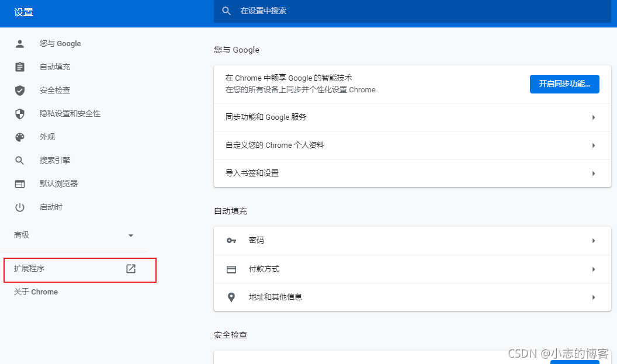Viewport: 617px width, 364px height.
Task: Click the search icon in the settings search bar
Action: pos(226,11)
